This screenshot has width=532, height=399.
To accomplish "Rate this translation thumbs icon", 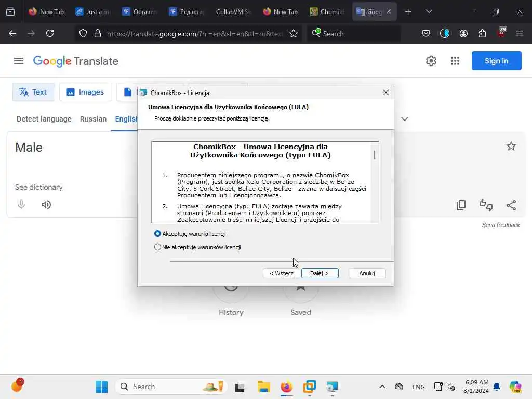I will (x=486, y=205).
